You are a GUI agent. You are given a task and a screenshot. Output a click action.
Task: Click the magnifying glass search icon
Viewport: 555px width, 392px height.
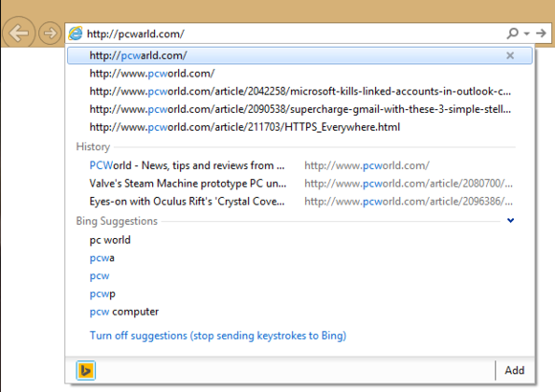512,33
